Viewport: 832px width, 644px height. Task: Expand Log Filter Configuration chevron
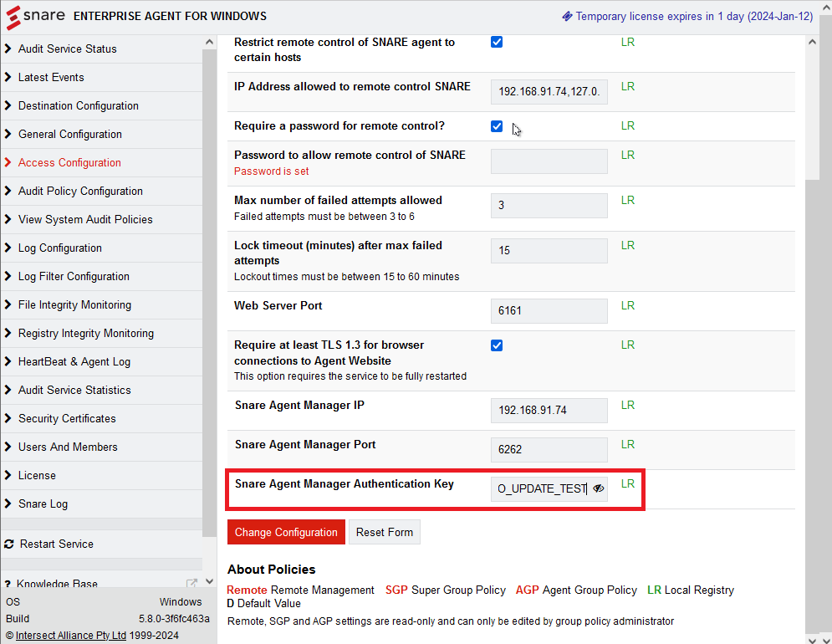(x=8, y=275)
